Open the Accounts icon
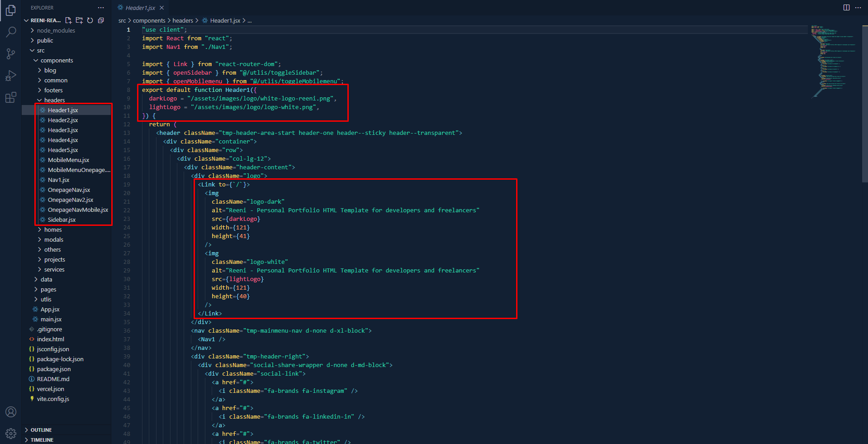The height and width of the screenshot is (444, 868). pyautogui.click(x=11, y=412)
